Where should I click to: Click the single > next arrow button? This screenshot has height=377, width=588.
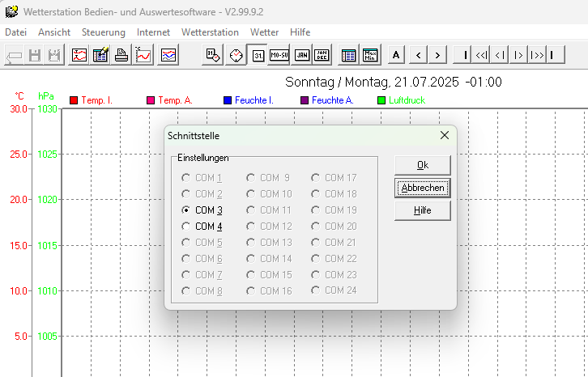tap(437, 56)
